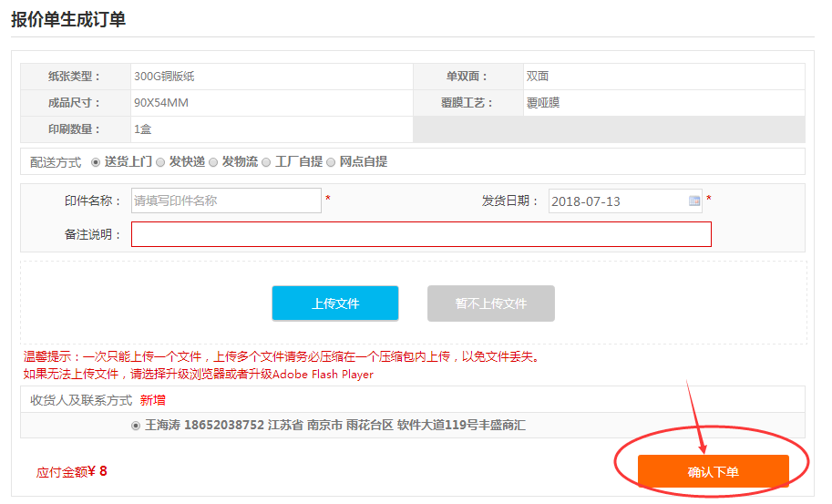
Task: Click the 1盒 print quantity value
Action: 142,129
